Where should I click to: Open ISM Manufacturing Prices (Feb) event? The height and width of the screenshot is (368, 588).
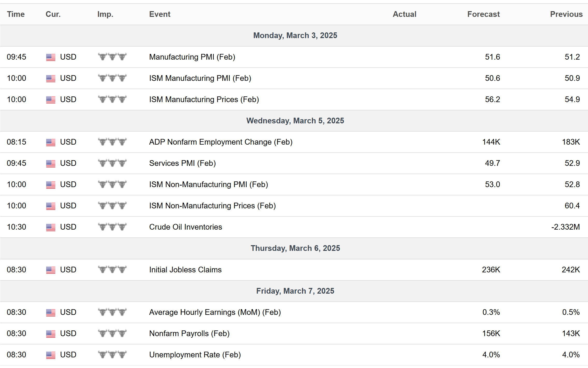(204, 100)
